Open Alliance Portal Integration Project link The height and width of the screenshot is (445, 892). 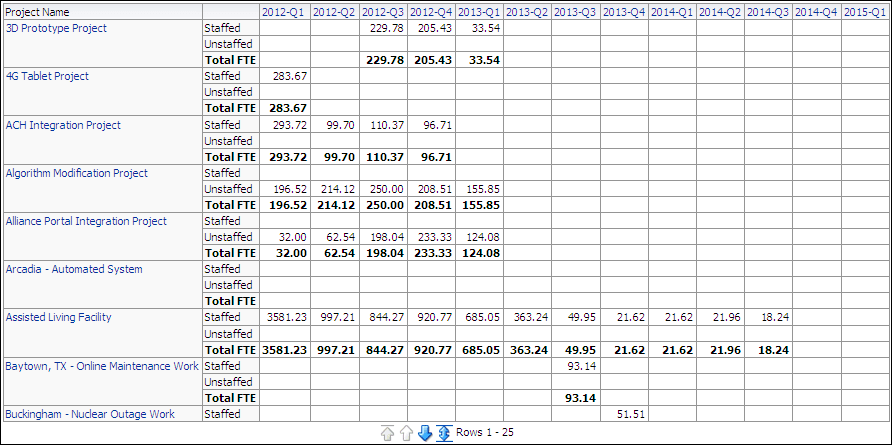86,221
